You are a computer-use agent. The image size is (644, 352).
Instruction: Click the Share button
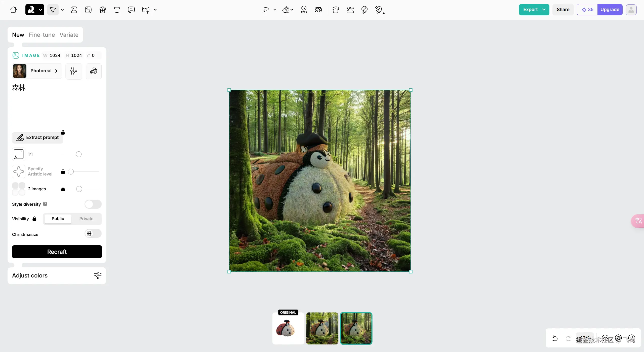point(563,10)
